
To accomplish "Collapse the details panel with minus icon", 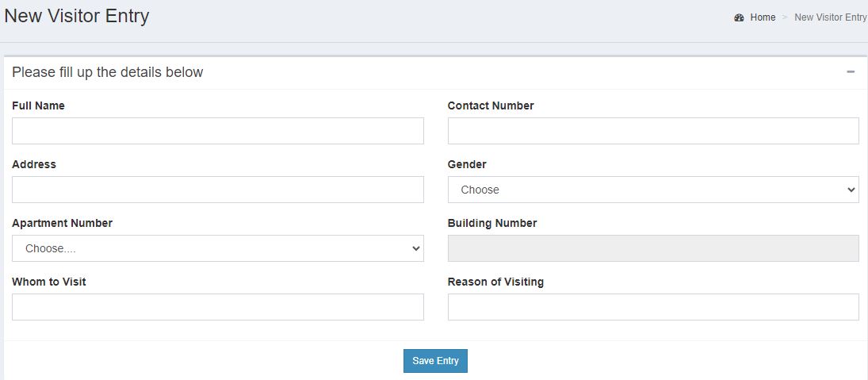I will (851, 72).
